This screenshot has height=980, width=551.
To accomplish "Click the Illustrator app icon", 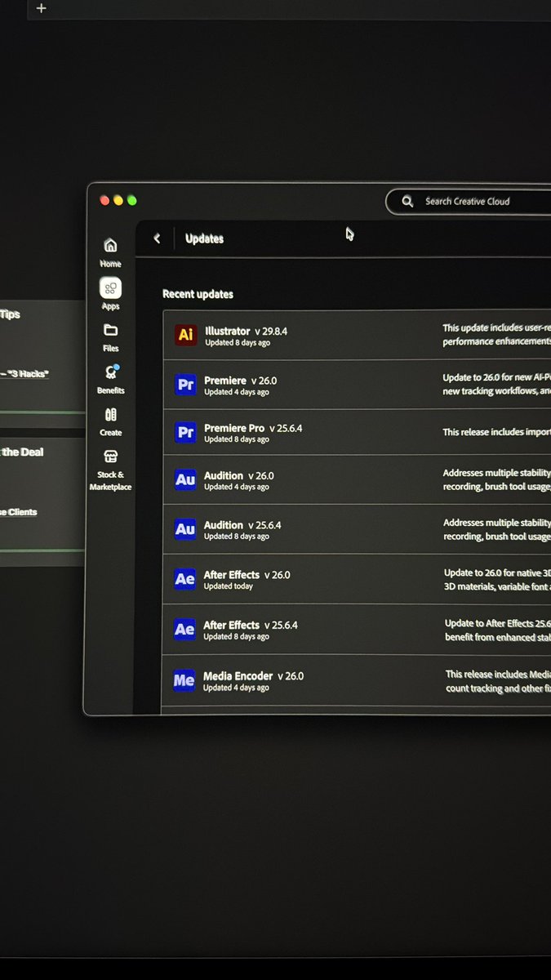I will click(x=186, y=335).
